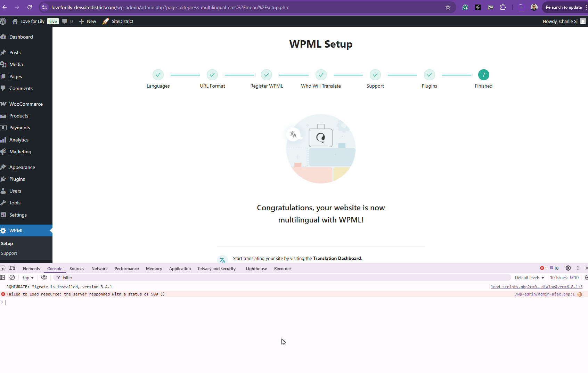This screenshot has width=588, height=373.
Task: Click the error count badge in DevTools
Action: click(x=544, y=268)
